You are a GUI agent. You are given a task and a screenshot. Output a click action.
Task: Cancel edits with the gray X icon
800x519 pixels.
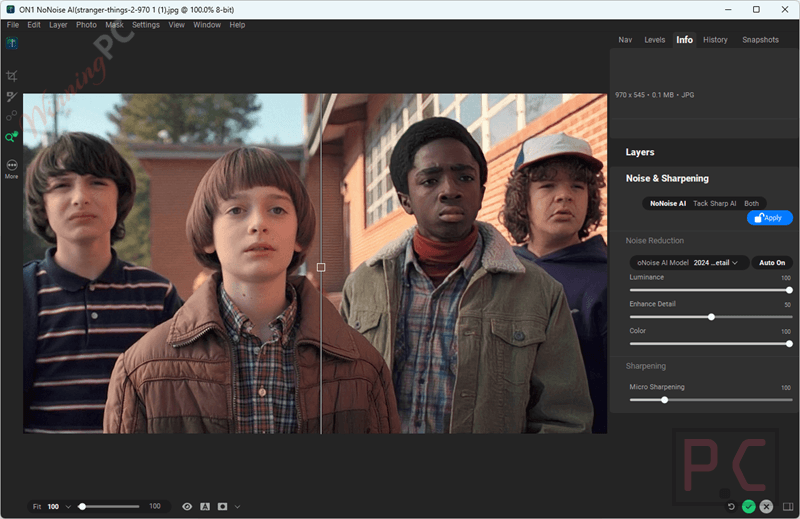coord(766,506)
